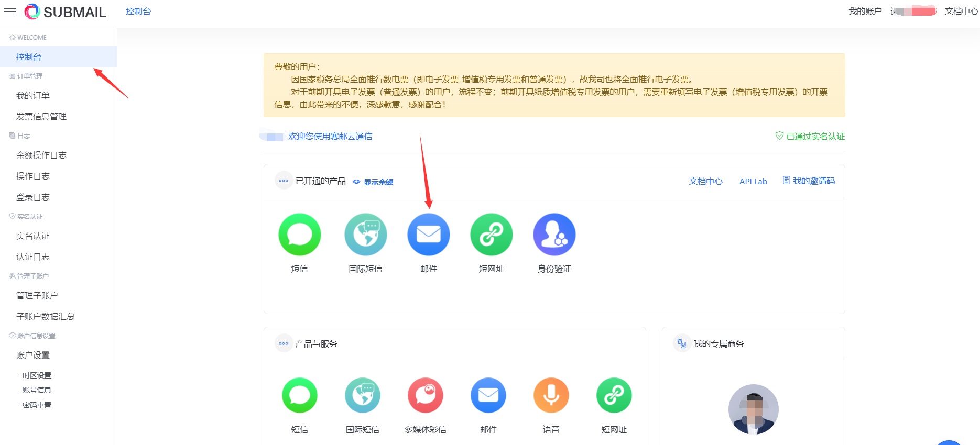
Task: Toggle the hamburger sidebar menu
Action: (x=10, y=11)
